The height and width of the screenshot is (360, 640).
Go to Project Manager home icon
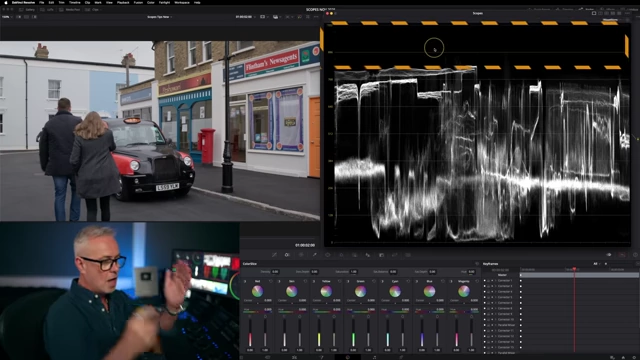tap(623, 358)
